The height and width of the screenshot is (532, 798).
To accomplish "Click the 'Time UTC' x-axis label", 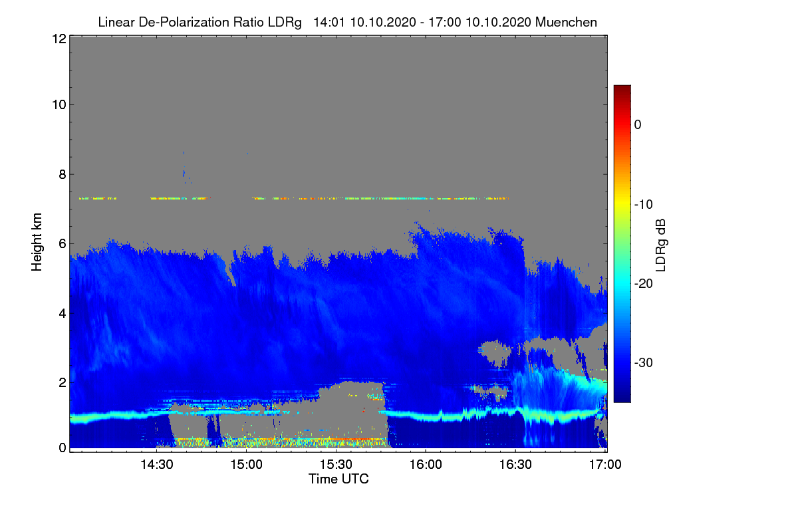I will pos(338,479).
